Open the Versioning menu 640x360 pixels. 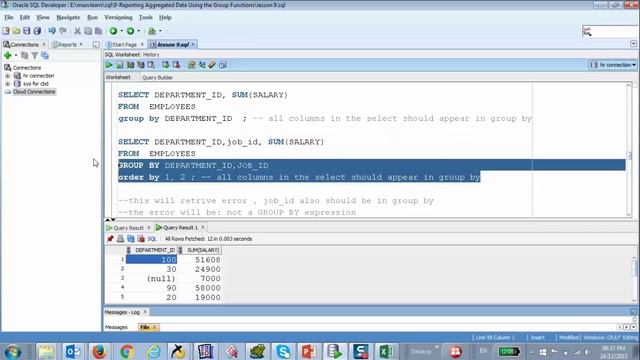118,18
